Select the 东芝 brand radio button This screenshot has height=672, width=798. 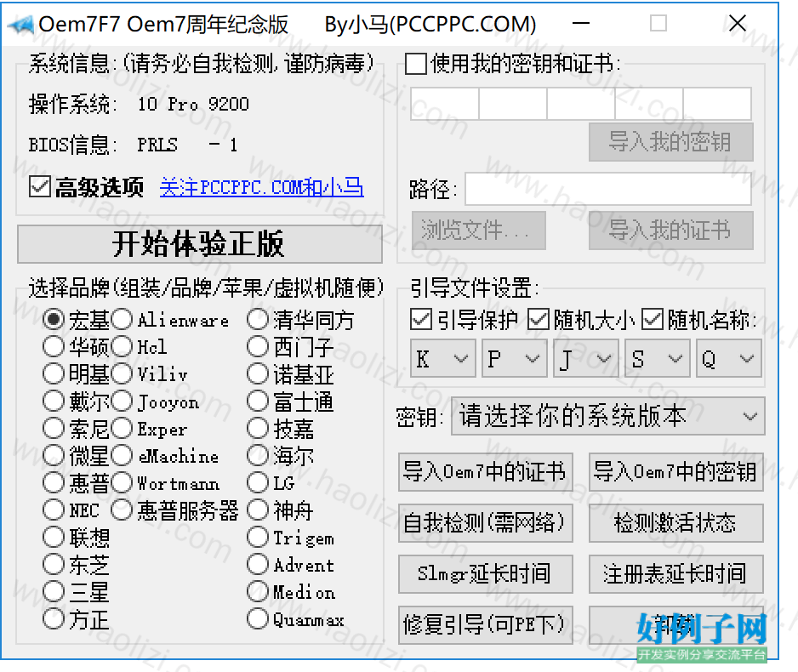[x=54, y=564]
